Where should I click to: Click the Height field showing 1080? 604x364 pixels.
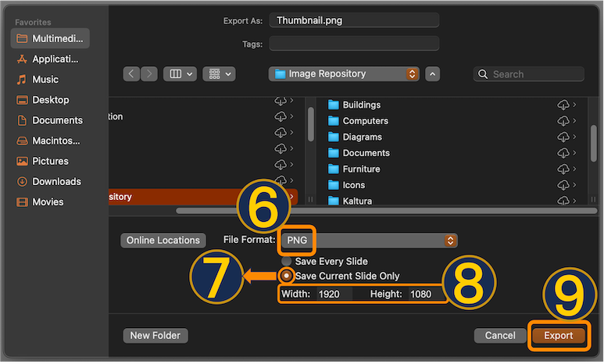pos(426,294)
